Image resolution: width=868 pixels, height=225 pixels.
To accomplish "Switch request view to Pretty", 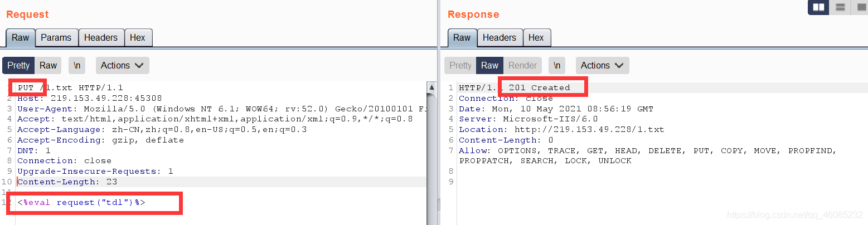I will coord(18,65).
